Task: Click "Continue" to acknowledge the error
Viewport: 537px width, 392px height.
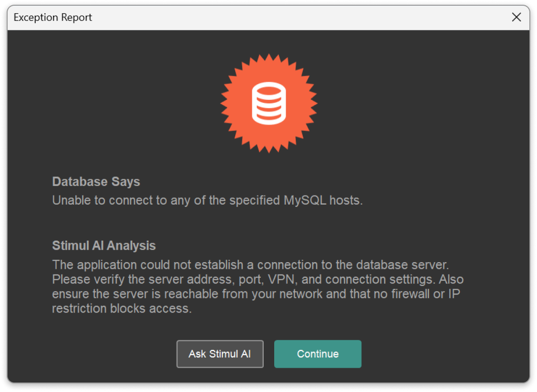Action: click(318, 354)
